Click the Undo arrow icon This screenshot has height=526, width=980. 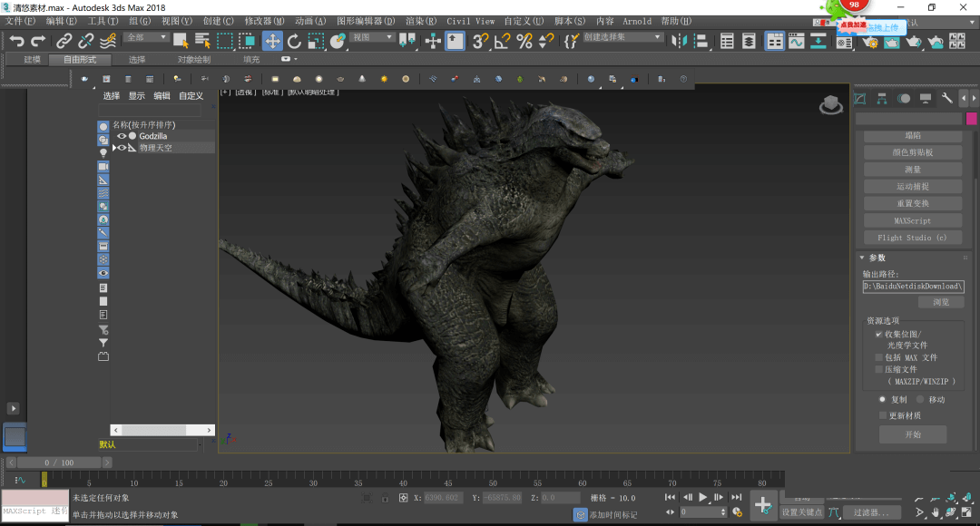(x=18, y=40)
